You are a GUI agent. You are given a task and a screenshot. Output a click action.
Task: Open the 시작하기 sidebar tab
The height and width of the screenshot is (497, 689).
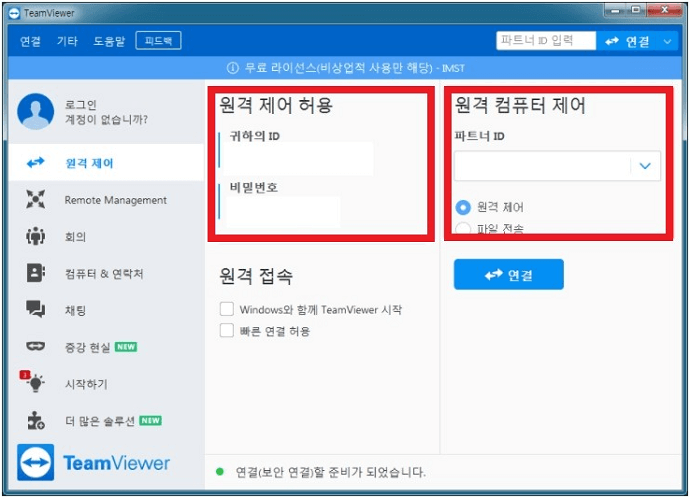tap(106, 384)
